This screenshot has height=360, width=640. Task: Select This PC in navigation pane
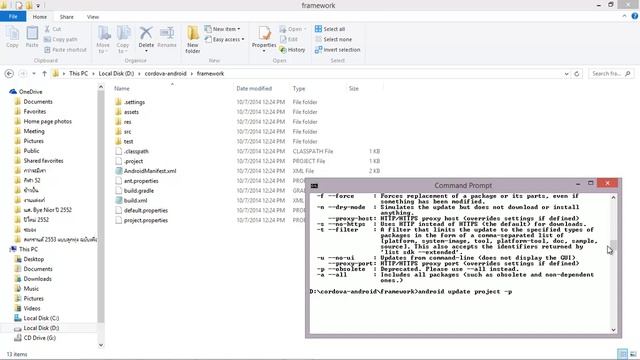tap(28, 249)
